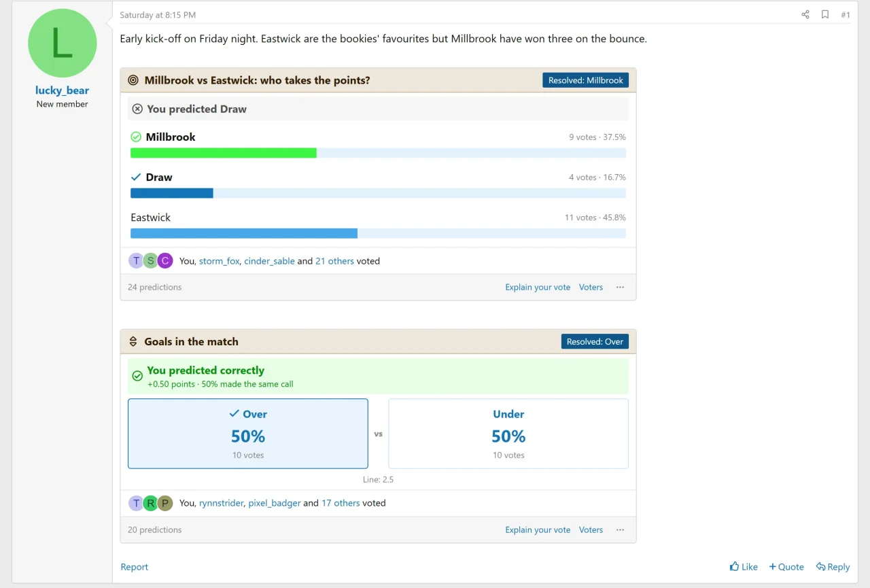
Task: Quote this post
Action: click(x=786, y=567)
